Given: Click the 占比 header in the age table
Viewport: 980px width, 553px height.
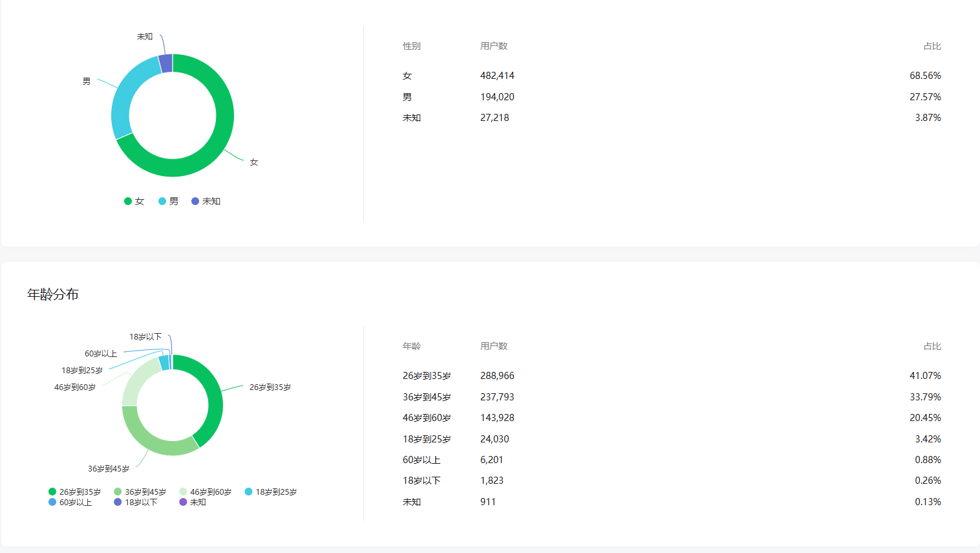Looking at the screenshot, I should click(x=932, y=346).
